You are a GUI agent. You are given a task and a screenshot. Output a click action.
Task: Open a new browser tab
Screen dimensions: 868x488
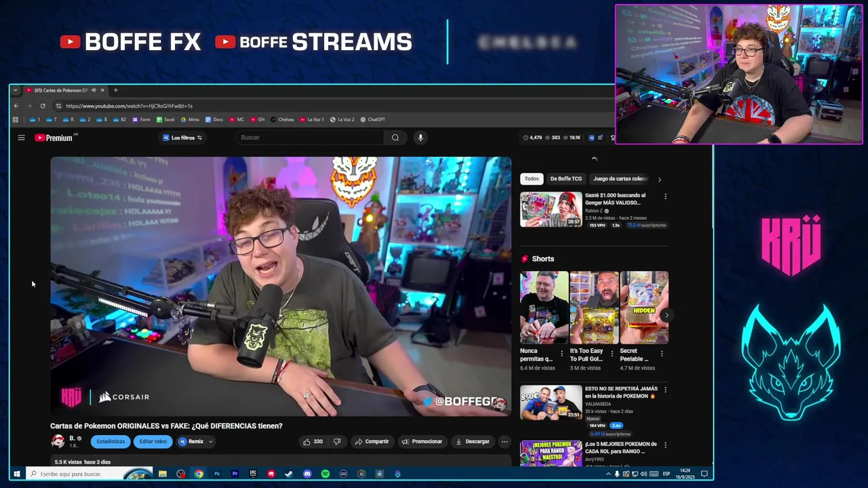115,90
